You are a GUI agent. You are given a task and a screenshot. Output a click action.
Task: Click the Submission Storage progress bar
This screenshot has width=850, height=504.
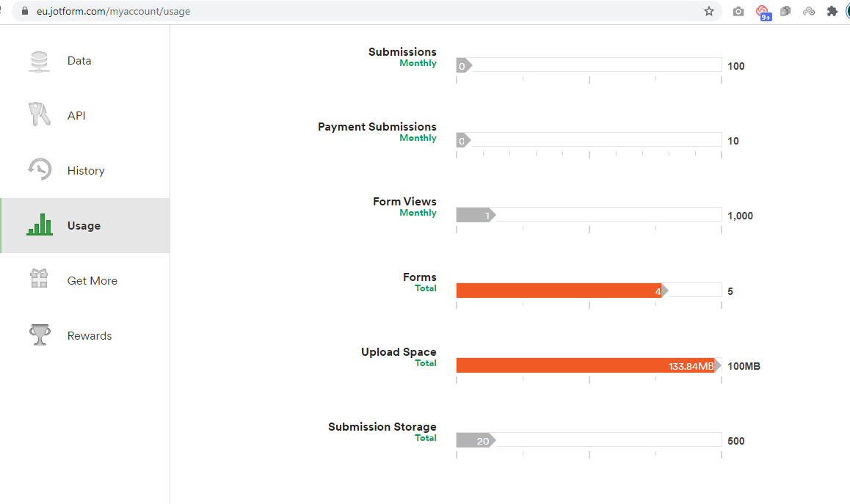coord(587,440)
